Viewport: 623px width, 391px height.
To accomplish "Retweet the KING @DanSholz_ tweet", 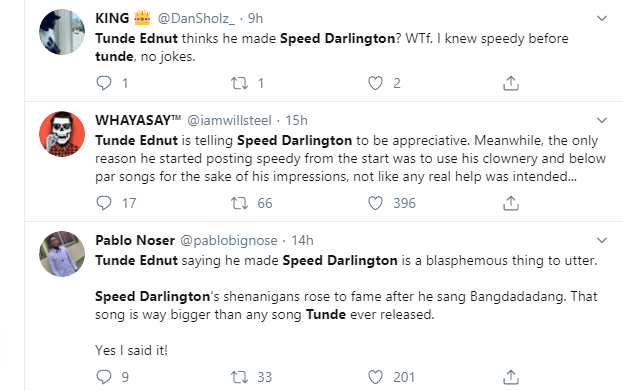I will [x=240, y=83].
